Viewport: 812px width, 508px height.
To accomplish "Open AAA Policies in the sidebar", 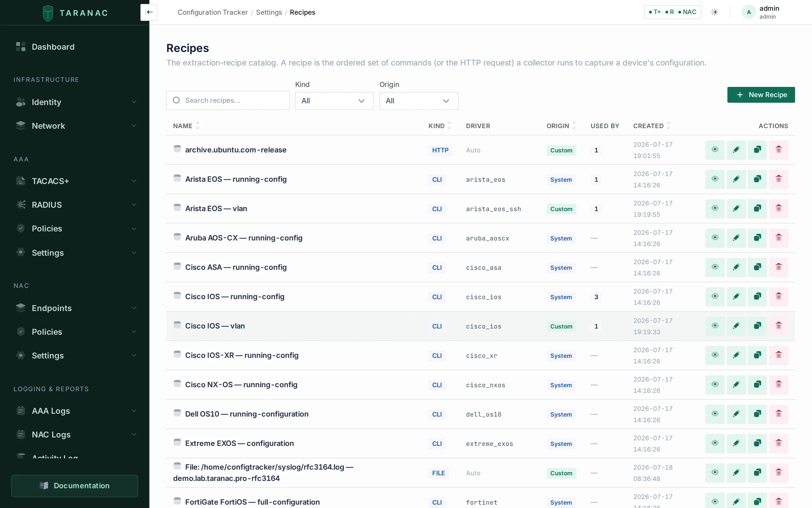I will 76,229.
